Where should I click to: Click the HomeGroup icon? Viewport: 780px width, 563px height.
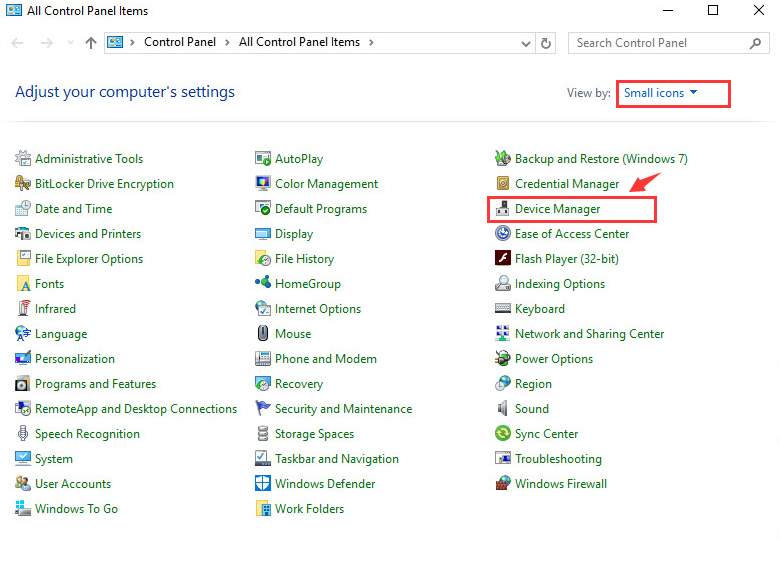pyautogui.click(x=263, y=284)
